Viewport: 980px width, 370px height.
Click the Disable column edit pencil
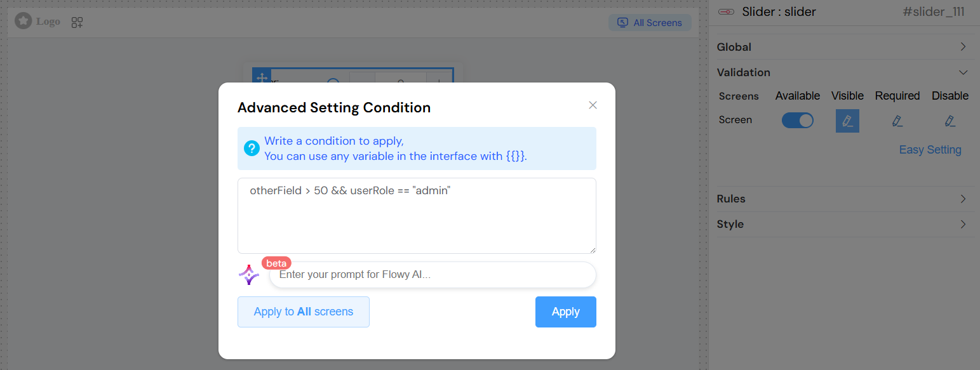point(950,120)
